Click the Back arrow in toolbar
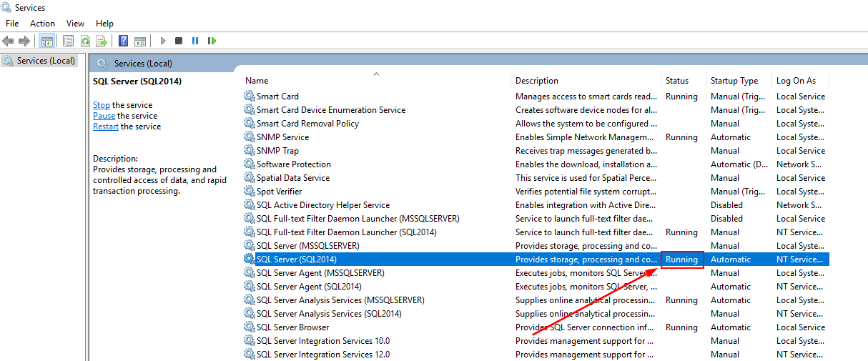The width and height of the screenshot is (868, 361). [x=9, y=41]
